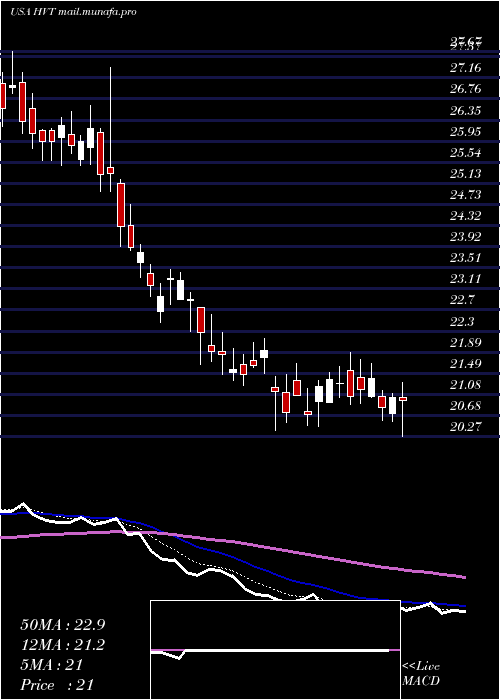Click the 5MA : 21 reading

tap(52, 665)
